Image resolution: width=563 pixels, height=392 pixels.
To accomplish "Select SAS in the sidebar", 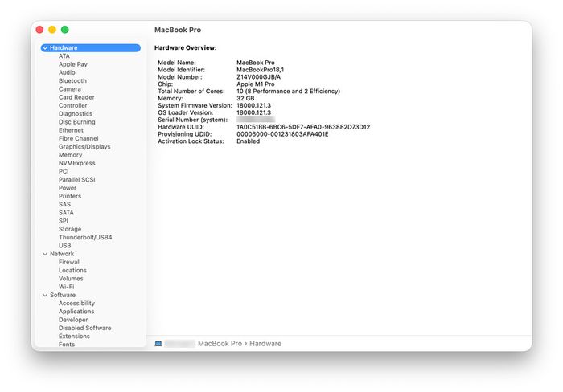I will pyautogui.click(x=64, y=204).
